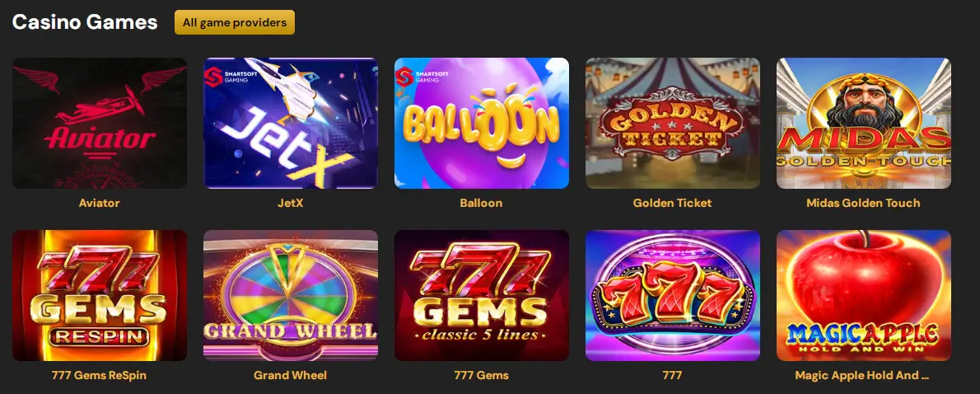The image size is (980, 394).
Task: Click the Aviator title link
Action: (x=100, y=204)
